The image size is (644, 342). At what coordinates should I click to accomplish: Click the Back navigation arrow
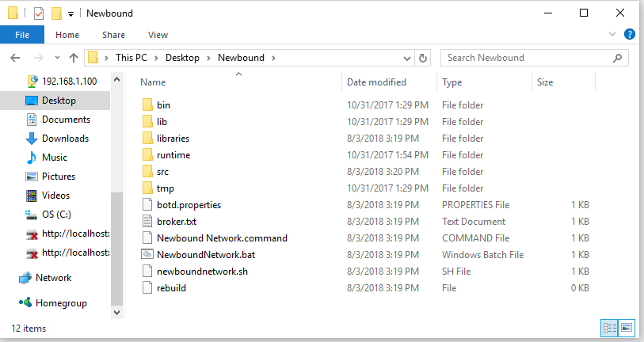(15, 58)
